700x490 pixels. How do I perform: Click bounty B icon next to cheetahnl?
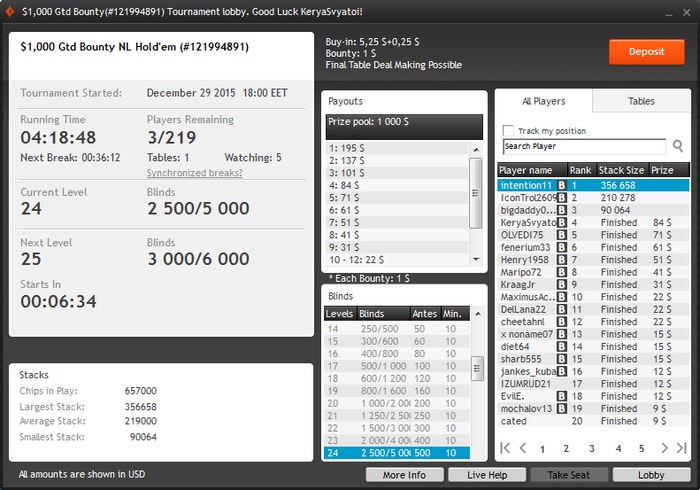(x=562, y=322)
